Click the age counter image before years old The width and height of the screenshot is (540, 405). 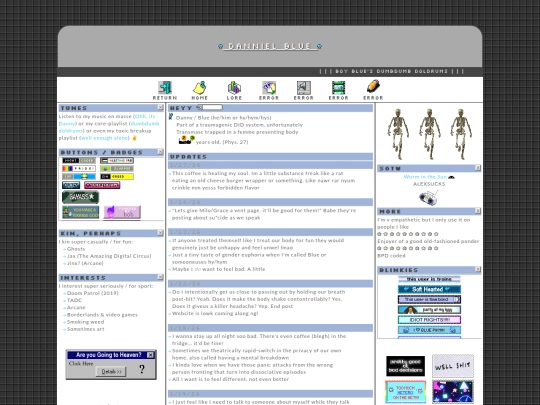186,140
